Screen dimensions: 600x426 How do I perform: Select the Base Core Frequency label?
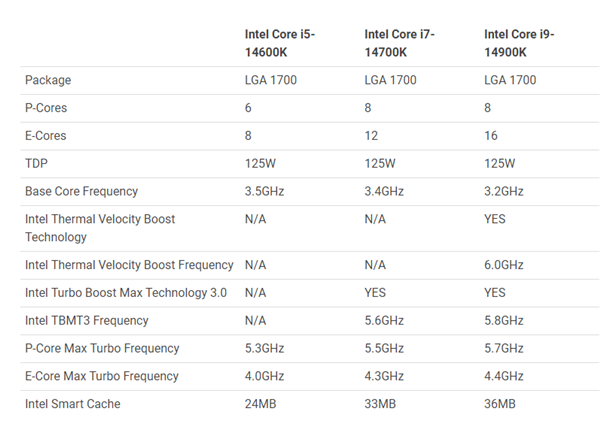tap(81, 191)
